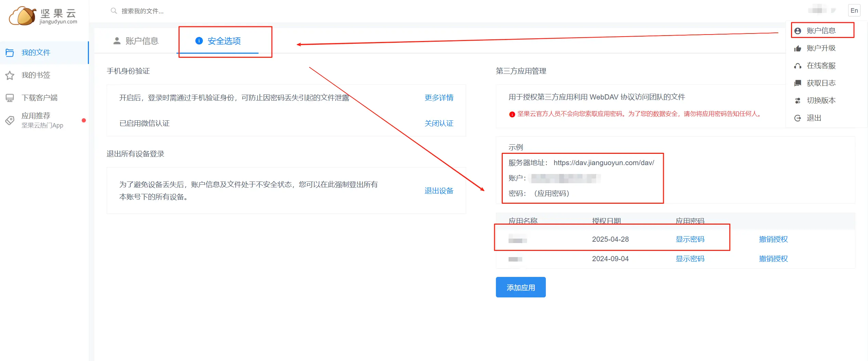868x361 pixels.
Task: Click the thumbs-up icon for 账户升级
Action: 798,48
